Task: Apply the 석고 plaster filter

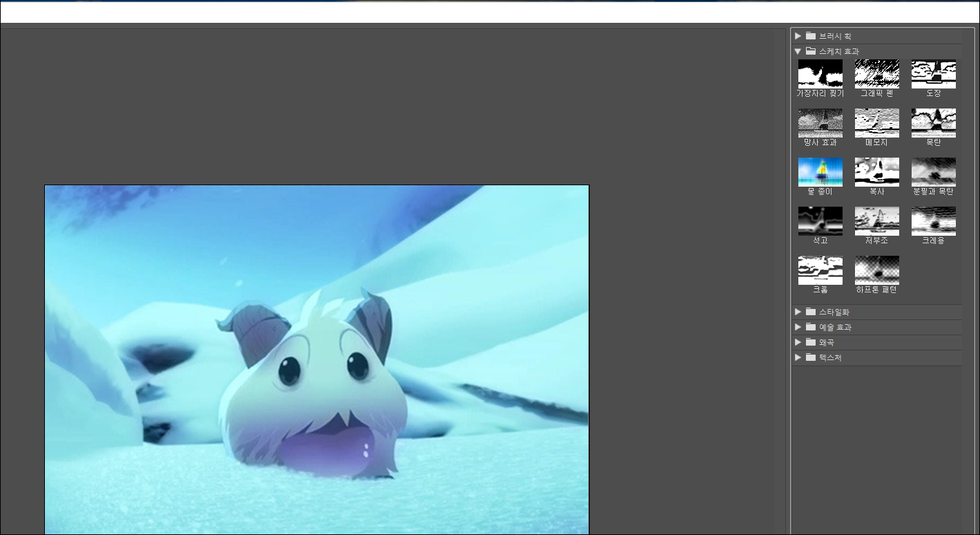Action: 820,221
